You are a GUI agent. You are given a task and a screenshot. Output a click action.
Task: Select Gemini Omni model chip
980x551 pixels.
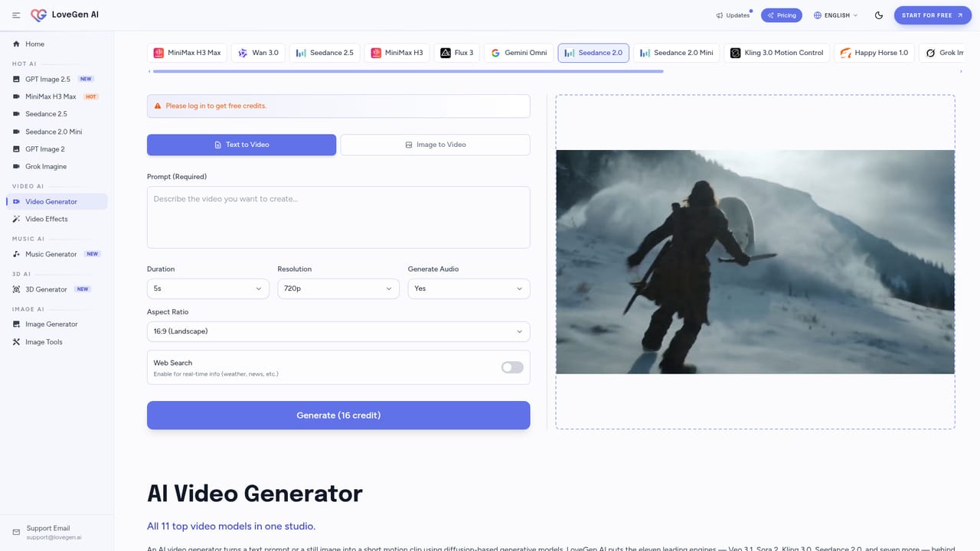pyautogui.click(x=518, y=53)
